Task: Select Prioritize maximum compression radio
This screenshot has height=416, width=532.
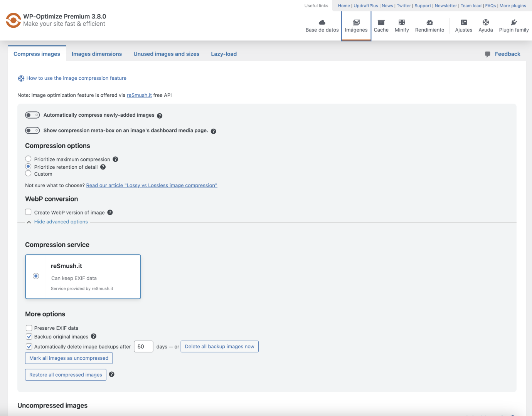Action: [28, 159]
